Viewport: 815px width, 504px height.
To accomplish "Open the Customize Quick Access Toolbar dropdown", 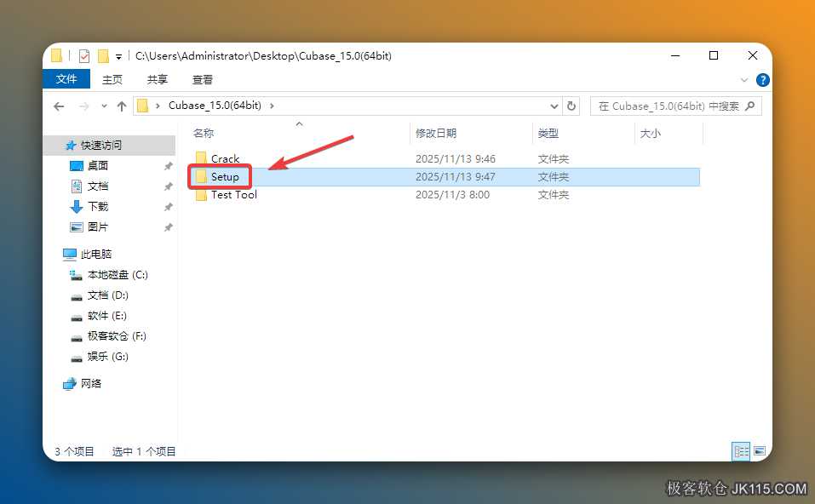I will pyautogui.click(x=118, y=56).
